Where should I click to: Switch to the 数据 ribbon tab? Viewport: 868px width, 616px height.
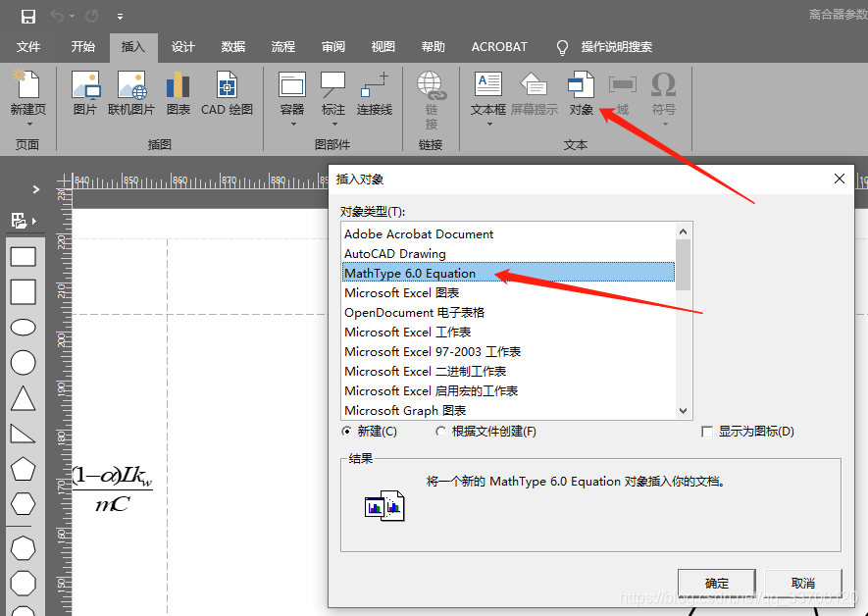click(233, 47)
